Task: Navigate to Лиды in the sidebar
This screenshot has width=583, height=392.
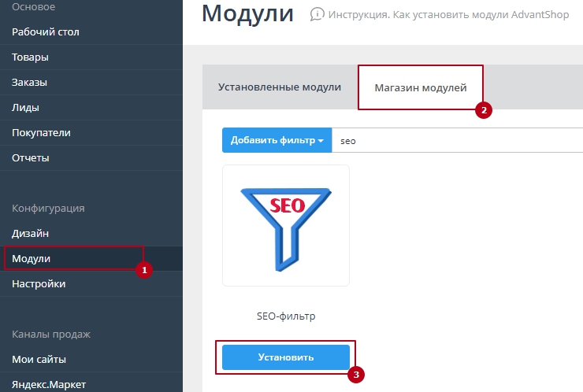Action: 25,108
